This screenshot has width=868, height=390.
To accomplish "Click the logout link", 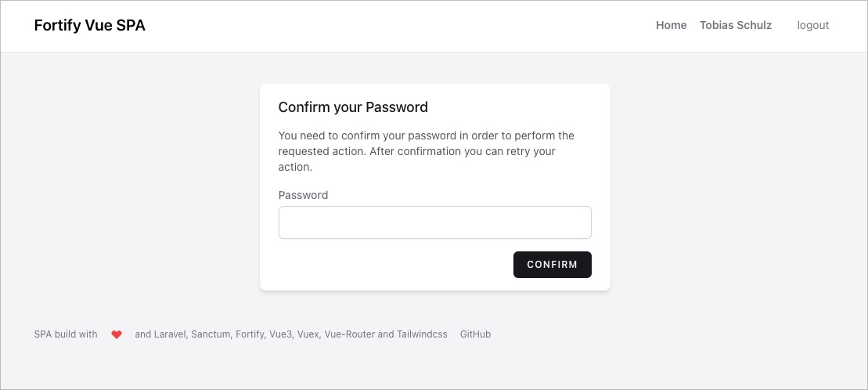I will [x=812, y=26].
